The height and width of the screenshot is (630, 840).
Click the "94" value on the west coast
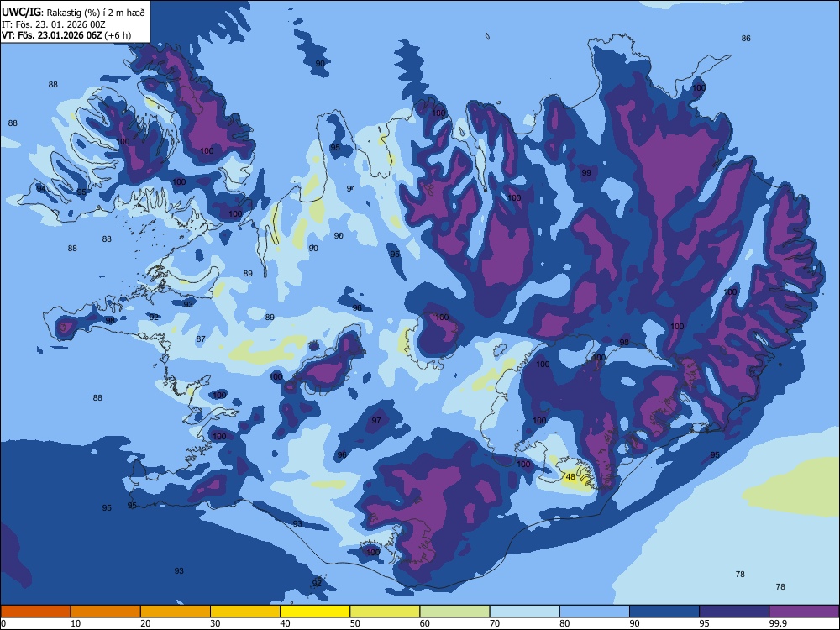pyautogui.click(x=41, y=188)
